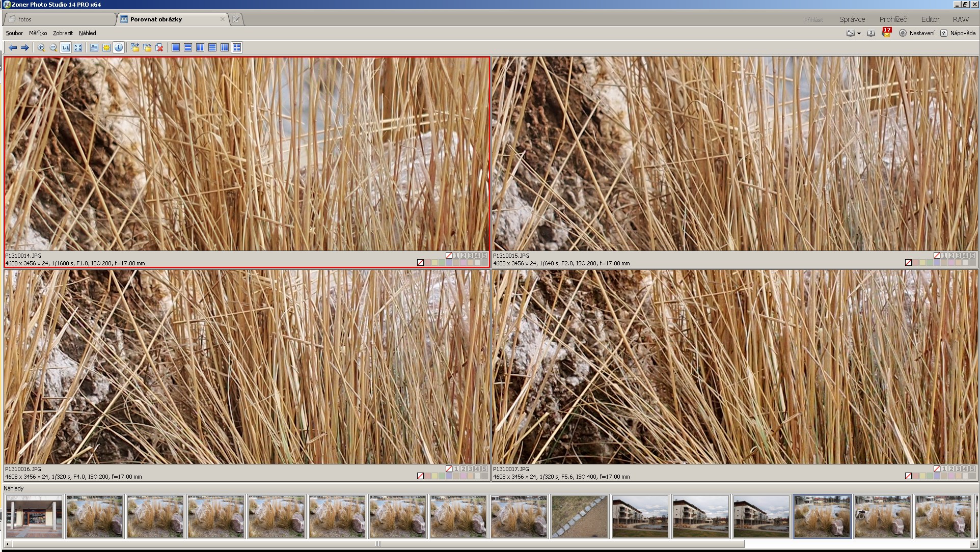
Task: Click the zoom in magnifier icon
Action: 41,47
